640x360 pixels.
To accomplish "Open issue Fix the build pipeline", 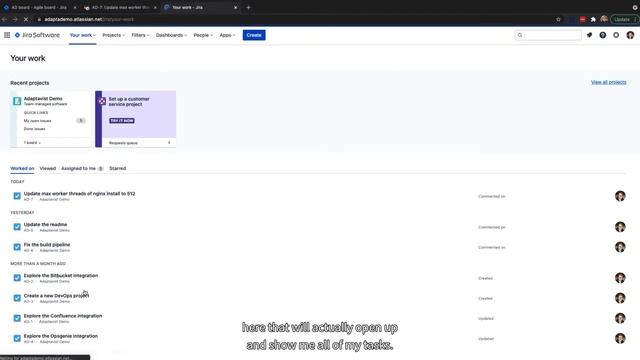I will pyautogui.click(x=47, y=244).
